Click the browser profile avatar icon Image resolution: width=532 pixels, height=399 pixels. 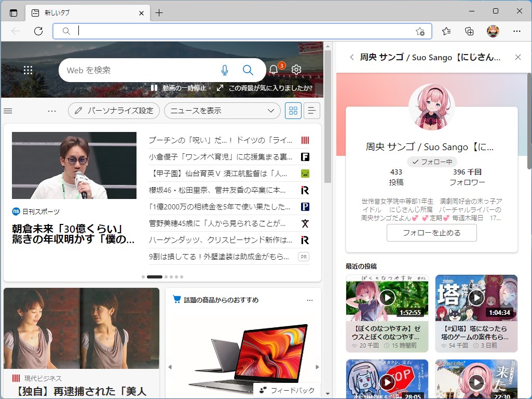(x=492, y=31)
